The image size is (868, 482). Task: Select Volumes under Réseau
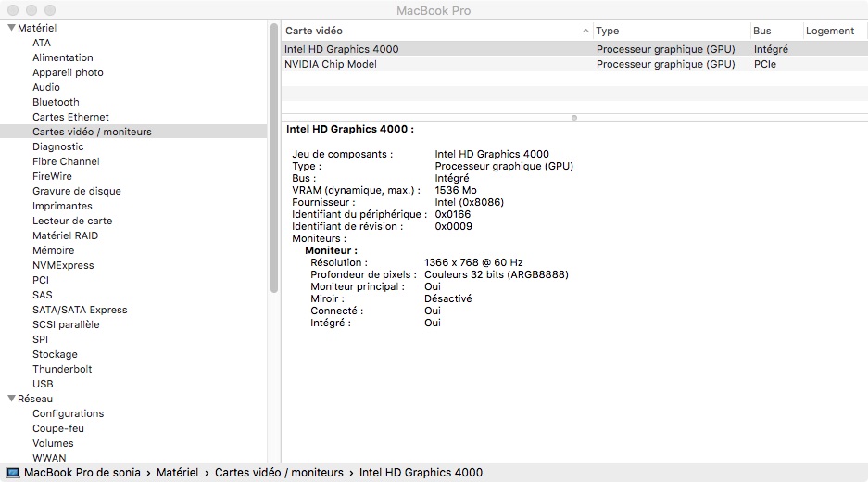tap(53, 443)
